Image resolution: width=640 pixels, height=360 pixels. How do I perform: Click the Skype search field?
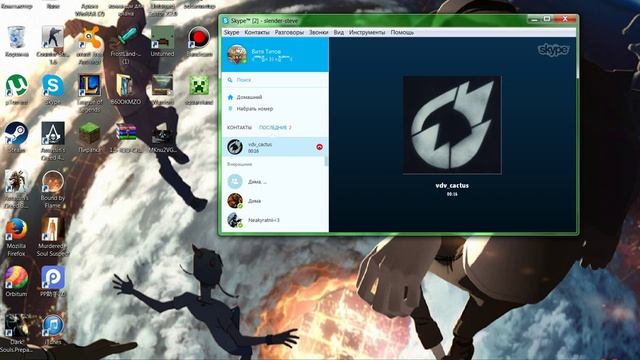pyautogui.click(x=275, y=80)
